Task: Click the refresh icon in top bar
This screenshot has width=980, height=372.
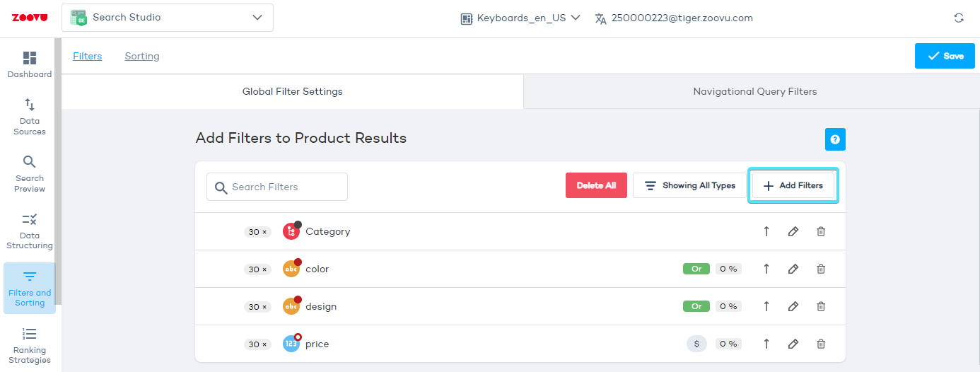Action: point(959,18)
